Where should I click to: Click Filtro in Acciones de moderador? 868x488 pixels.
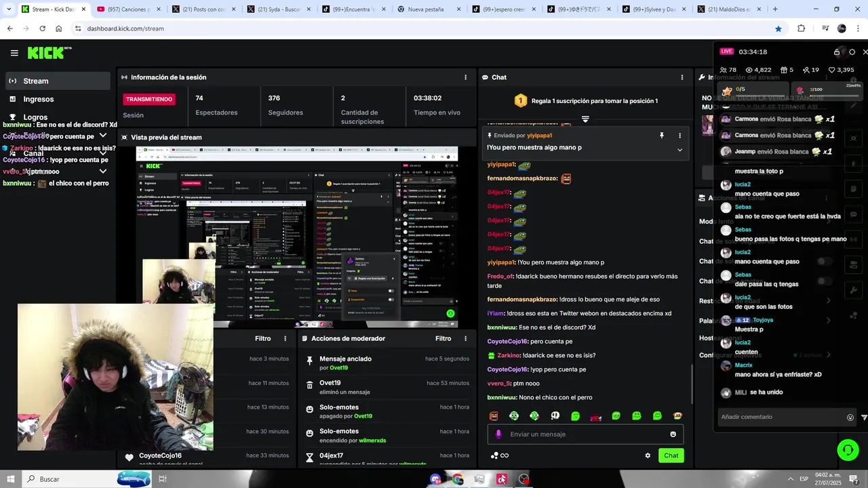443,338
